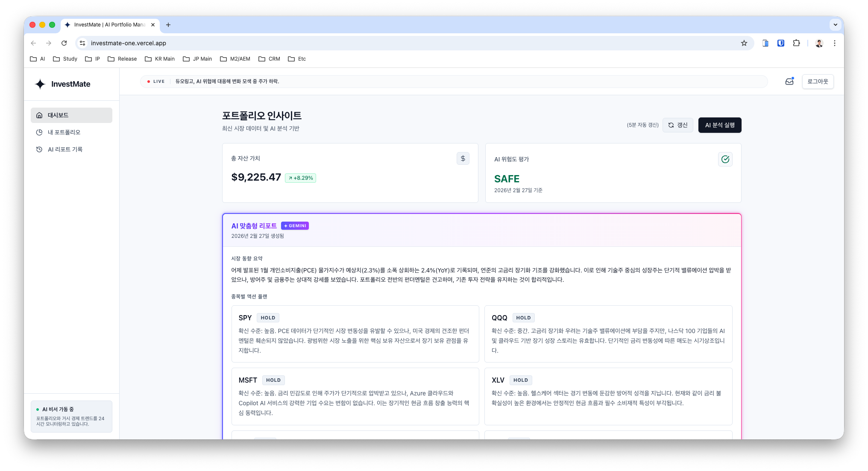Select the 대시보드 home icon in sidebar
Image resolution: width=868 pixels, height=471 pixels.
coord(39,115)
